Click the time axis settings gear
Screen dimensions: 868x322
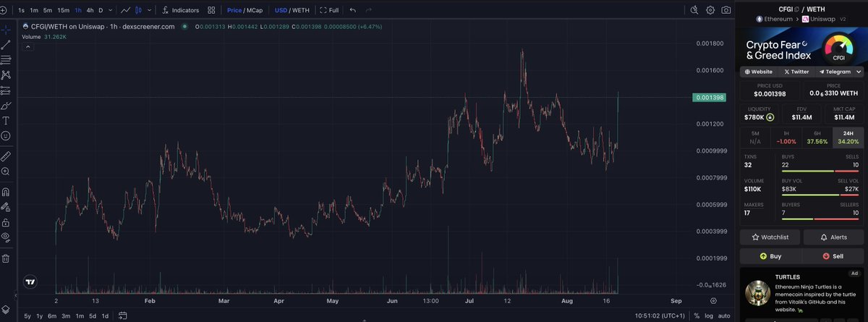coord(713,300)
